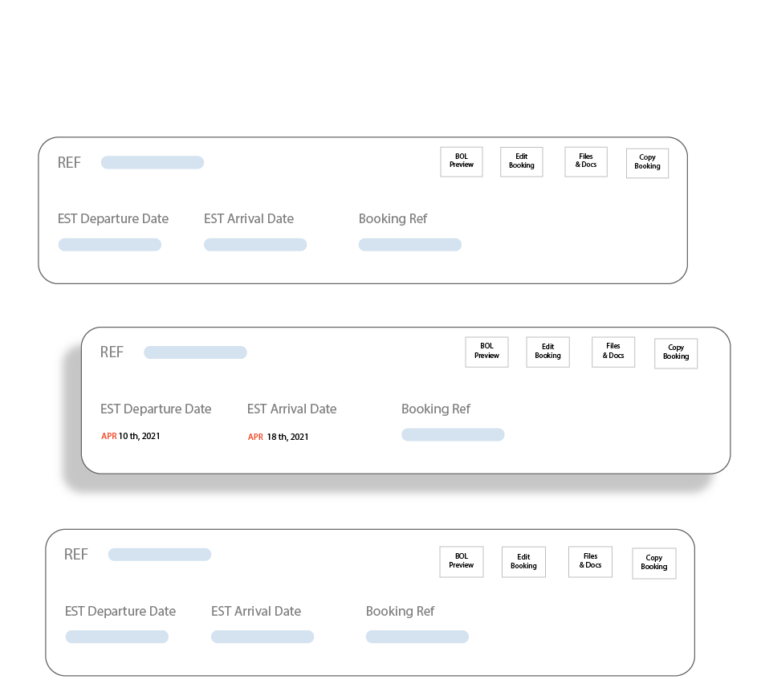Click the Booking Ref placeholder in the middle card
Screen dimensions: 757x700
coord(453,434)
